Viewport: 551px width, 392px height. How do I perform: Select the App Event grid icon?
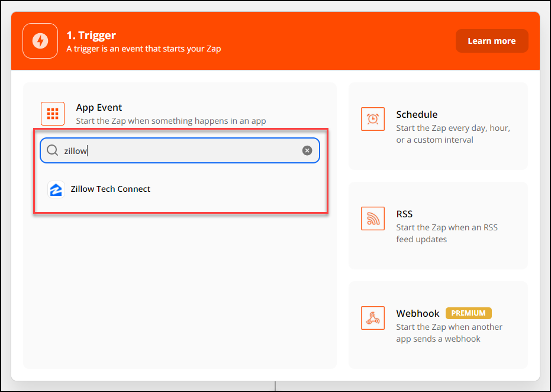click(x=53, y=113)
